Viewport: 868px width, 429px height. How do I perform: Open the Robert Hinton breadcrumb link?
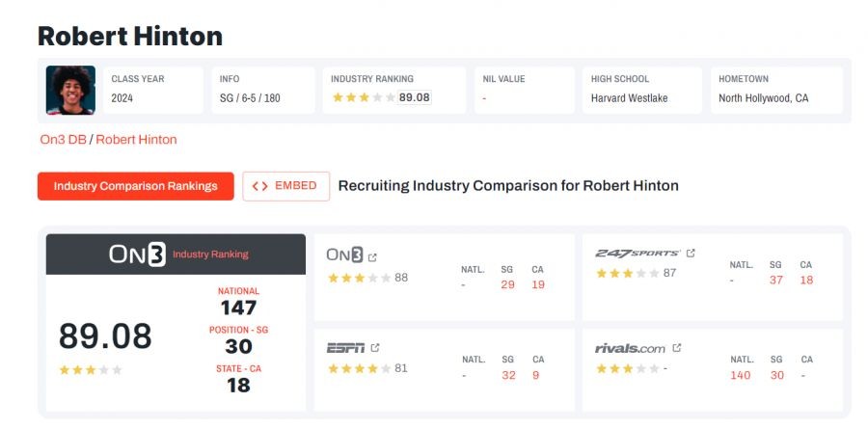click(x=136, y=140)
